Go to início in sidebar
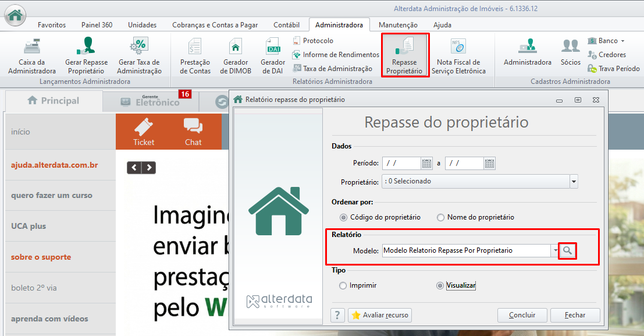This screenshot has width=644, height=336. (x=20, y=132)
